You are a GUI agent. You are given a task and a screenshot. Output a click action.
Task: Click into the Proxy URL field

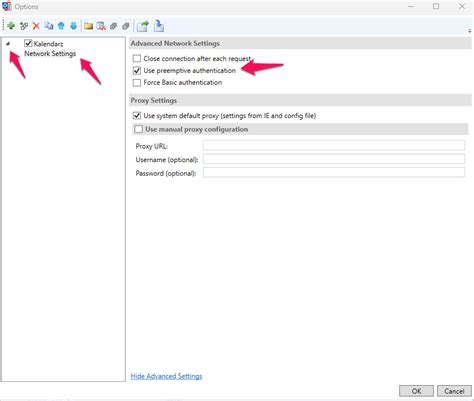(x=334, y=145)
